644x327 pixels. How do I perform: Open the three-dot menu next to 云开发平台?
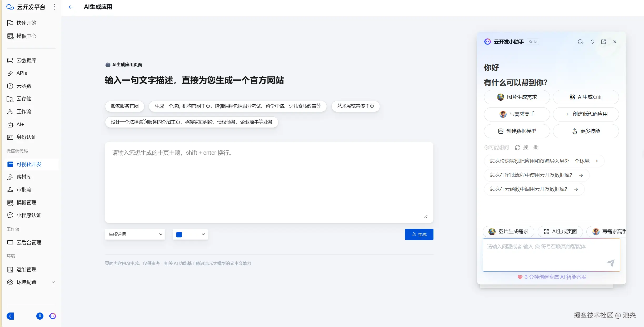[54, 7]
